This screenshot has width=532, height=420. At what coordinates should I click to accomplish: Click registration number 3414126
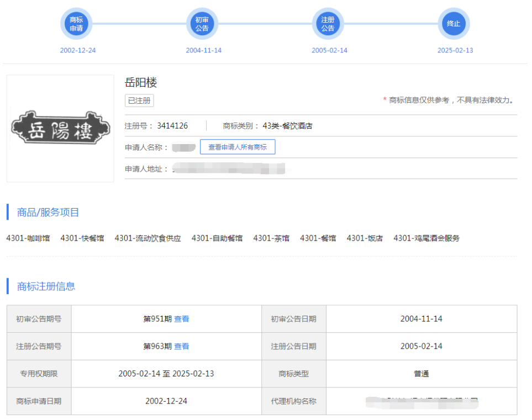pyautogui.click(x=172, y=126)
